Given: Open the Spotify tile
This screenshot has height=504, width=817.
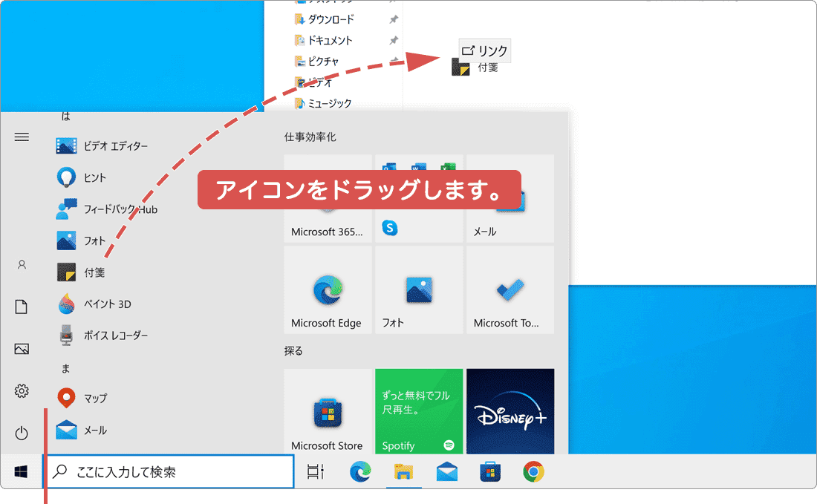Looking at the screenshot, I should point(419,410).
